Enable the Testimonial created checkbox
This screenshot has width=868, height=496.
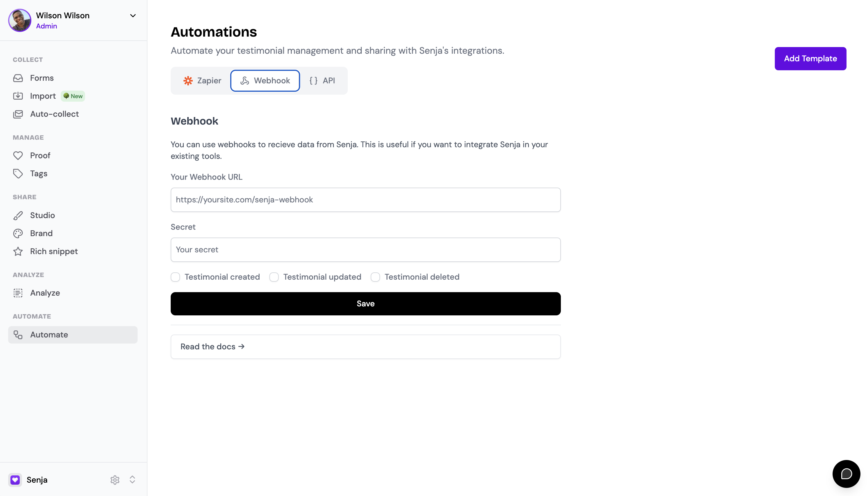tap(175, 277)
